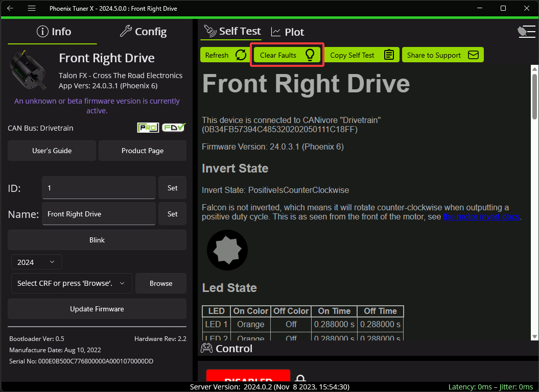Click the Server Version status text

click(x=270, y=387)
